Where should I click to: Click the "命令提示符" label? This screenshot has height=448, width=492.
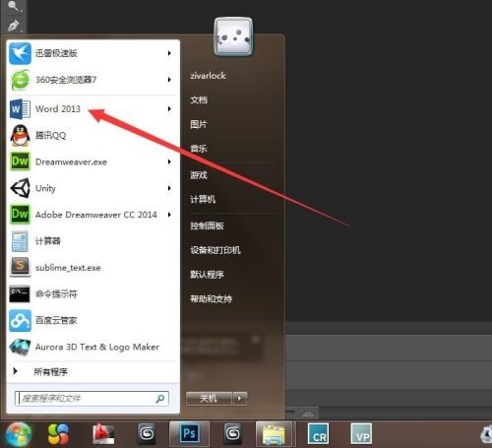[x=56, y=293]
